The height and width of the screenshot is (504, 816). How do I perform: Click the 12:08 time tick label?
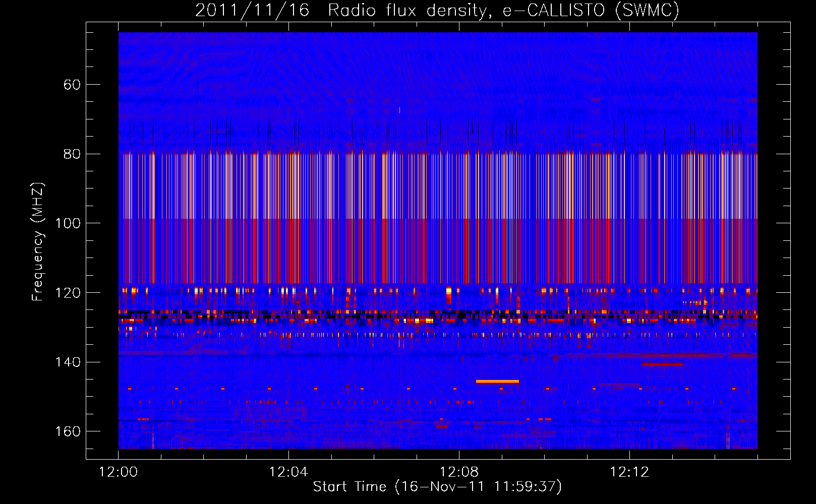459,472
